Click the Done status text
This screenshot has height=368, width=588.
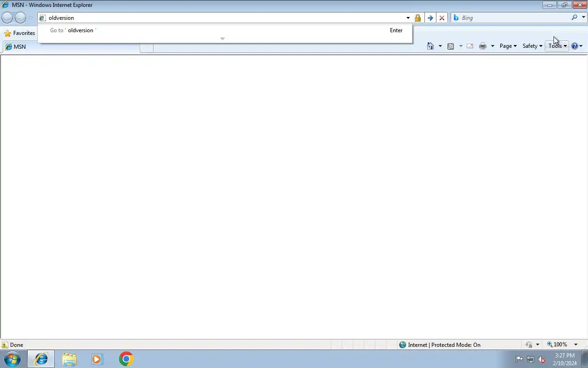17,345
